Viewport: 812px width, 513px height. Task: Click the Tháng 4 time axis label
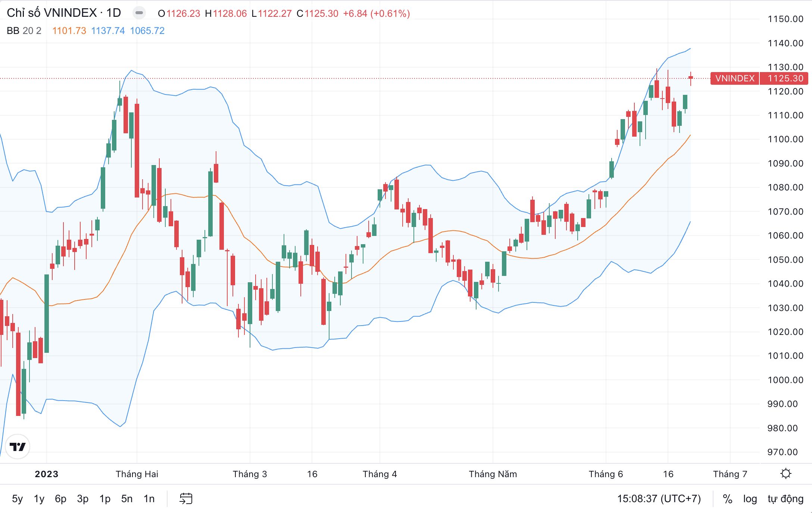coord(380,474)
